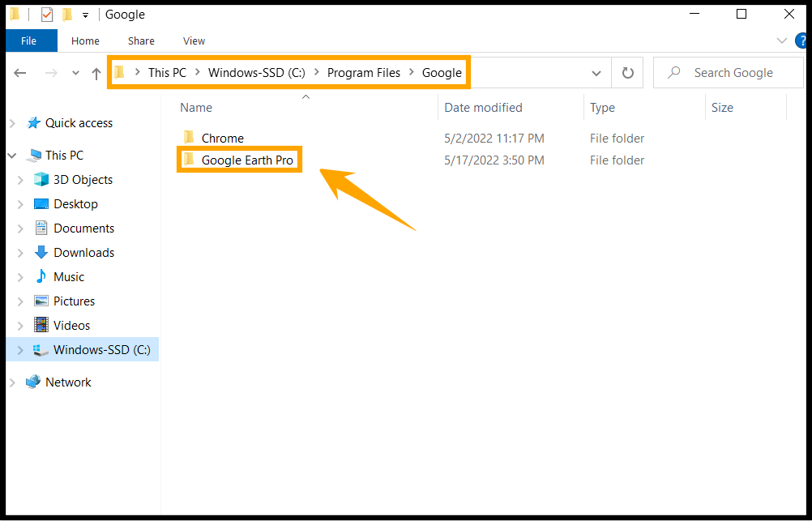Collapse the This PC tree node
The width and height of the screenshot is (812, 521).
click(x=12, y=156)
